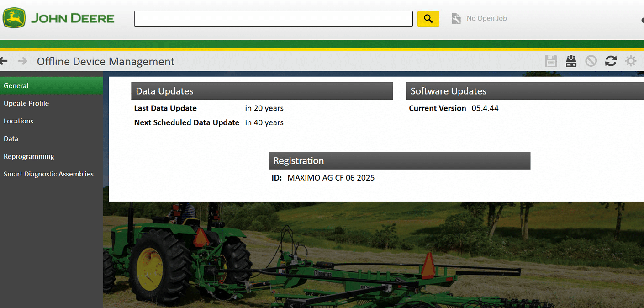Open the Data sidebar item

pos(11,139)
